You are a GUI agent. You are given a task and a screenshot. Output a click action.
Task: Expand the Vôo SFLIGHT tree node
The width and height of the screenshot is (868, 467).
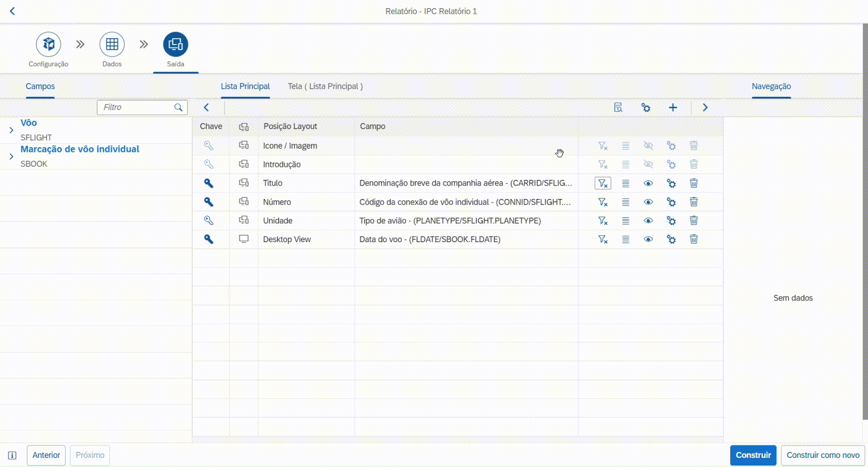(11, 130)
